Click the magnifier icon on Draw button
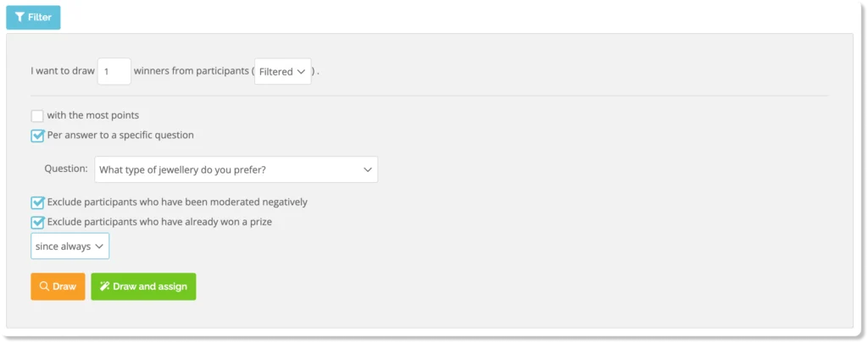Image resolution: width=868 pixels, height=343 pixels. 44,286
